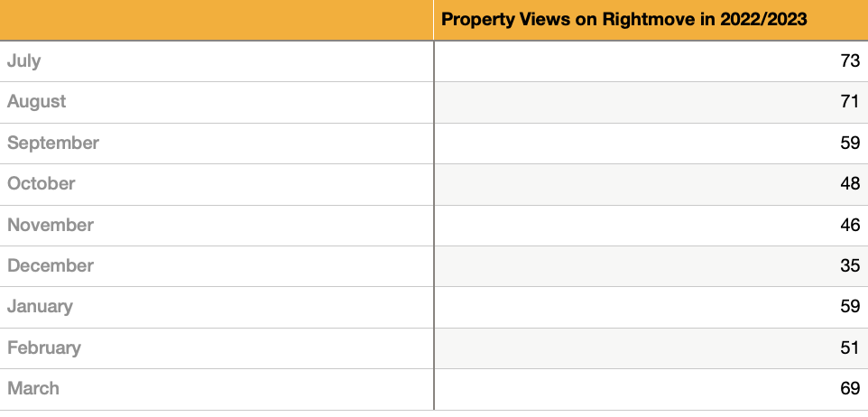Image resolution: width=868 pixels, height=417 pixels.
Task: Click December's value of 35
Action: point(850,265)
